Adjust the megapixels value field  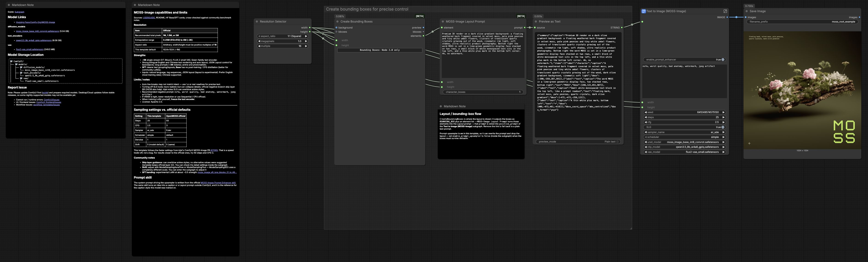(x=283, y=41)
